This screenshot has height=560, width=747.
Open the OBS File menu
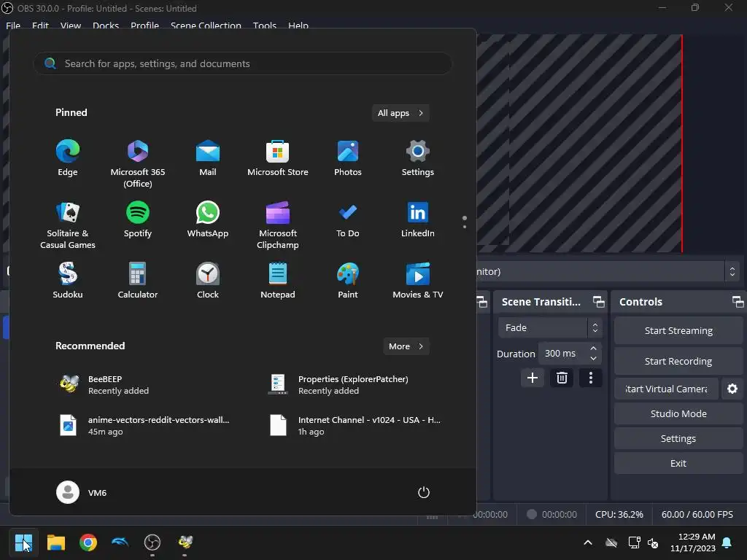pyautogui.click(x=13, y=26)
